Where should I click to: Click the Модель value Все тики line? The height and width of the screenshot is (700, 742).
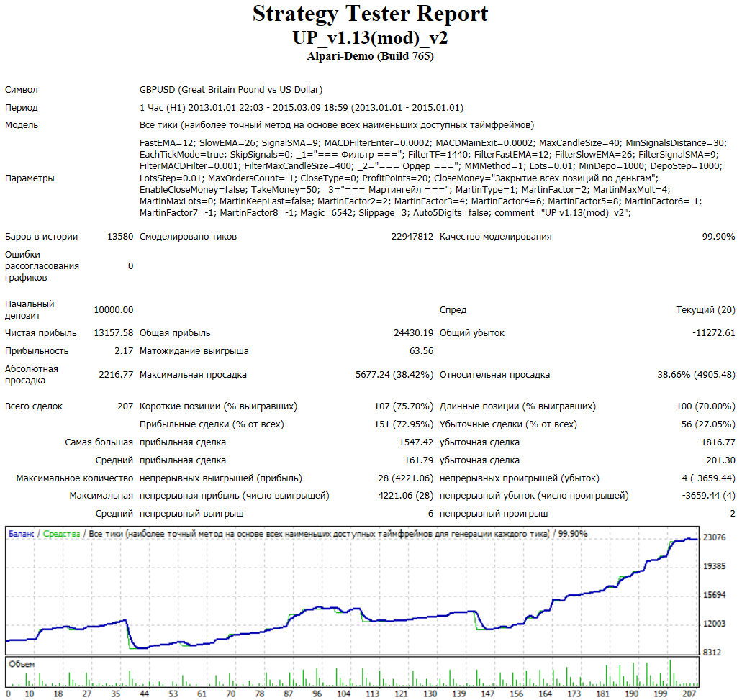(x=337, y=125)
